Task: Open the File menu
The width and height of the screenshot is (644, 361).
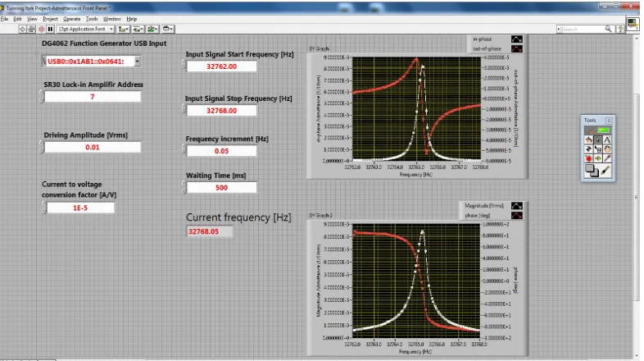Action: (x=5, y=19)
